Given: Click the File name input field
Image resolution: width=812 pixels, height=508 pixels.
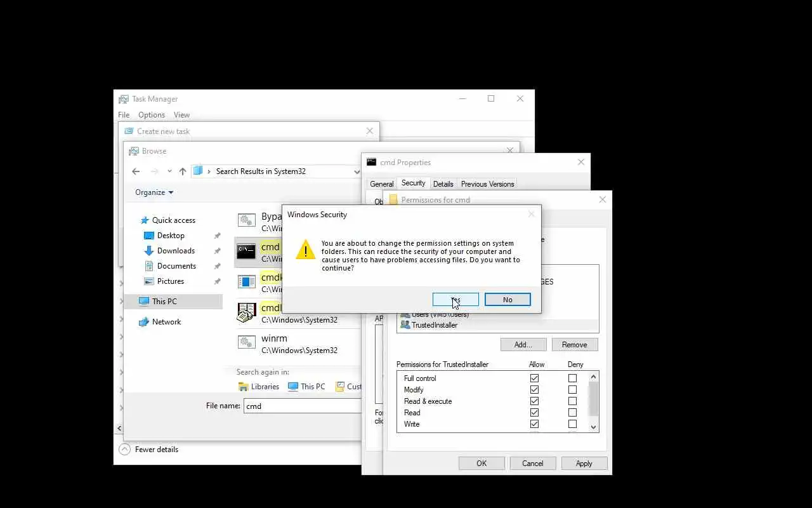Looking at the screenshot, I should click(x=303, y=406).
